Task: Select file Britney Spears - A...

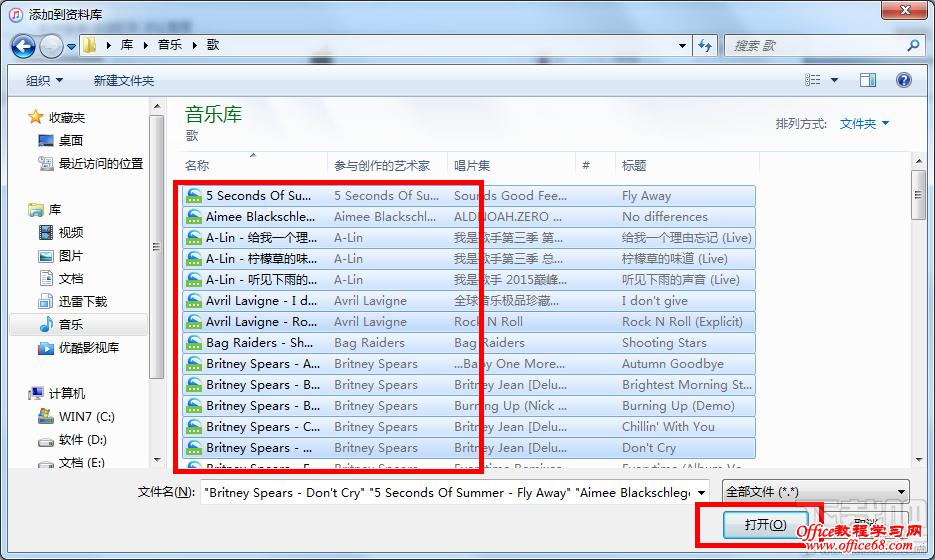Action: click(263, 364)
